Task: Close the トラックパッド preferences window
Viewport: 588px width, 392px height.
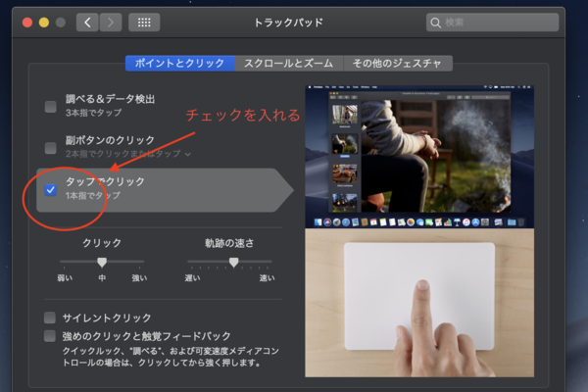Action: (26, 22)
